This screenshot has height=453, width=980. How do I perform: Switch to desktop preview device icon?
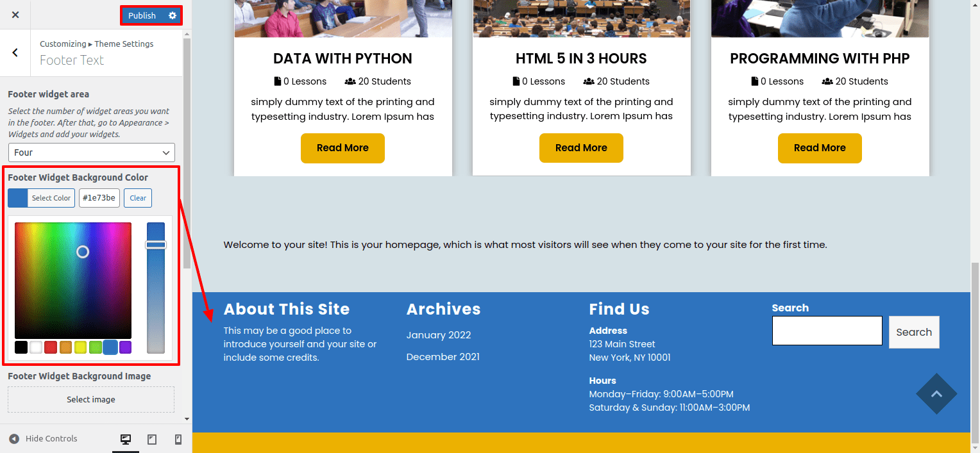tap(126, 439)
